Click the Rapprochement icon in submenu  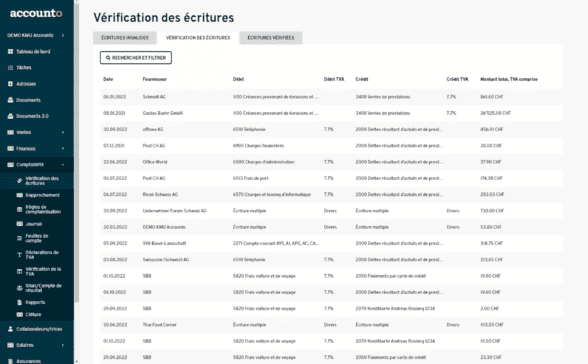tap(20, 195)
